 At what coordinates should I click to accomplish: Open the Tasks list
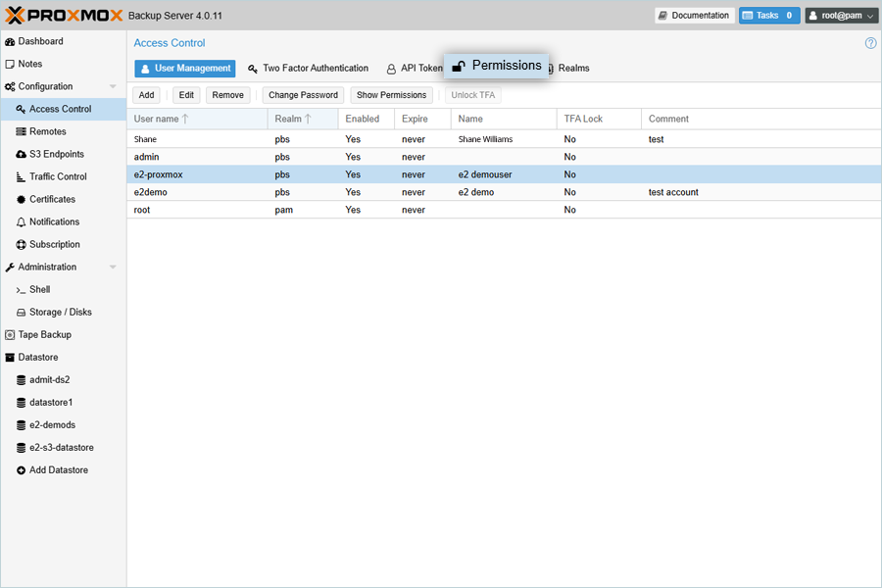[769, 16]
